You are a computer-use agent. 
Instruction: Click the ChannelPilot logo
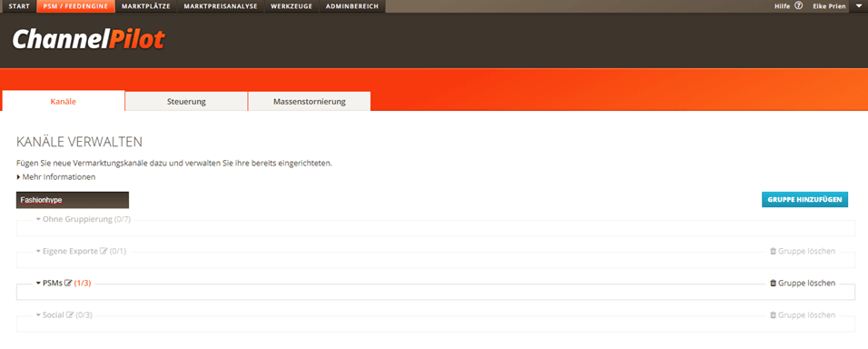pos(89,39)
